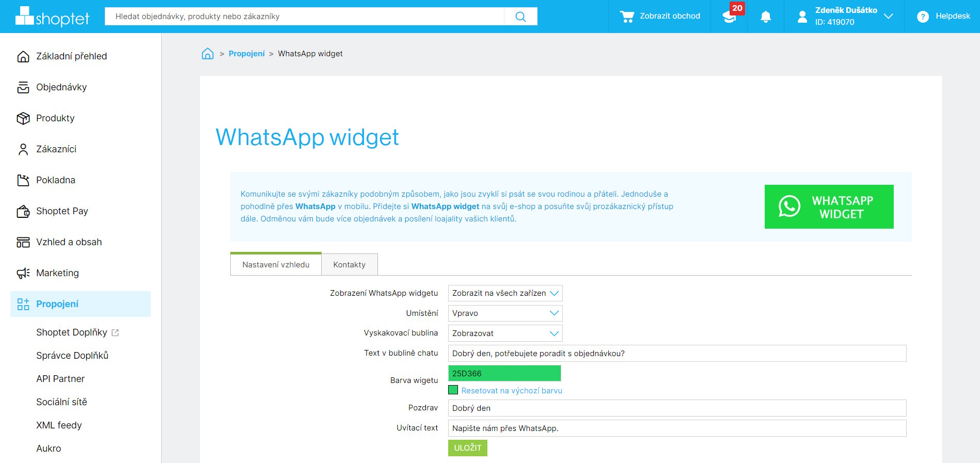Click Resetovat na výchozí barvu link
Screen dimensions: 980x463
512,391
